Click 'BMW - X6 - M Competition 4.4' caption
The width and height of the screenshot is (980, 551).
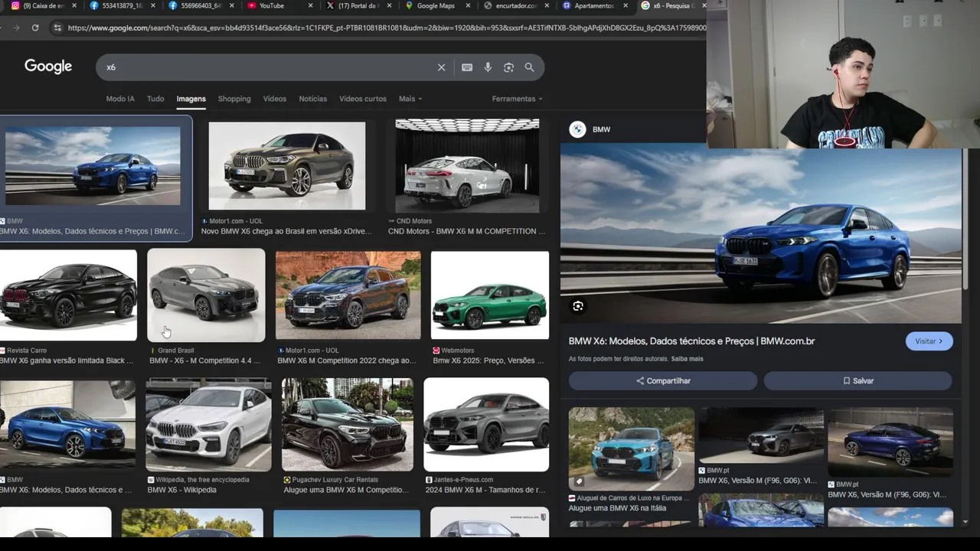(x=204, y=360)
